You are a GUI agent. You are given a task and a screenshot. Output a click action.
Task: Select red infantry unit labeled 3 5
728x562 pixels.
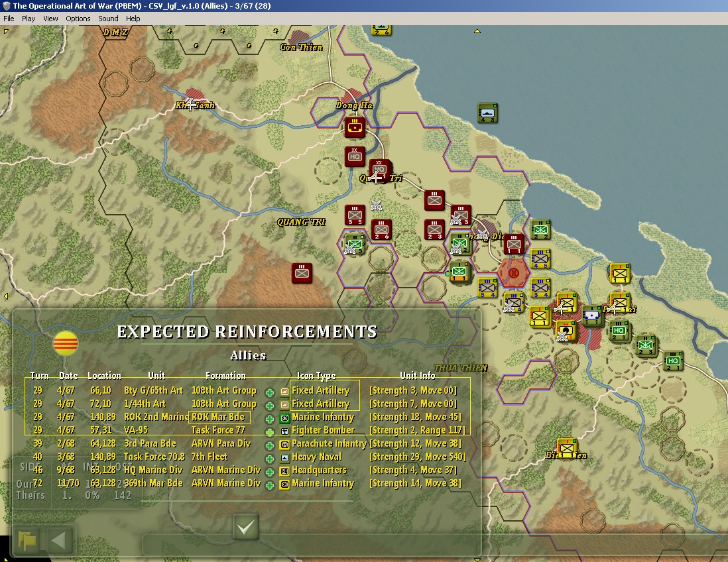355,215
